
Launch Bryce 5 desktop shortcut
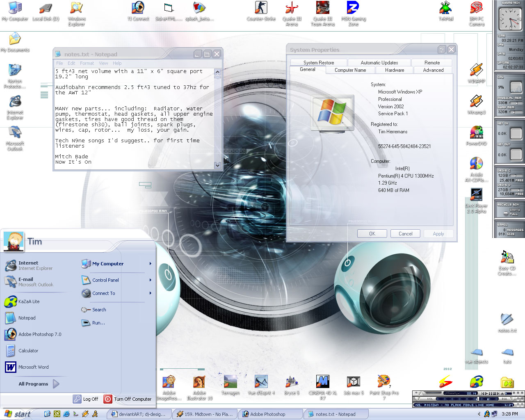click(292, 386)
